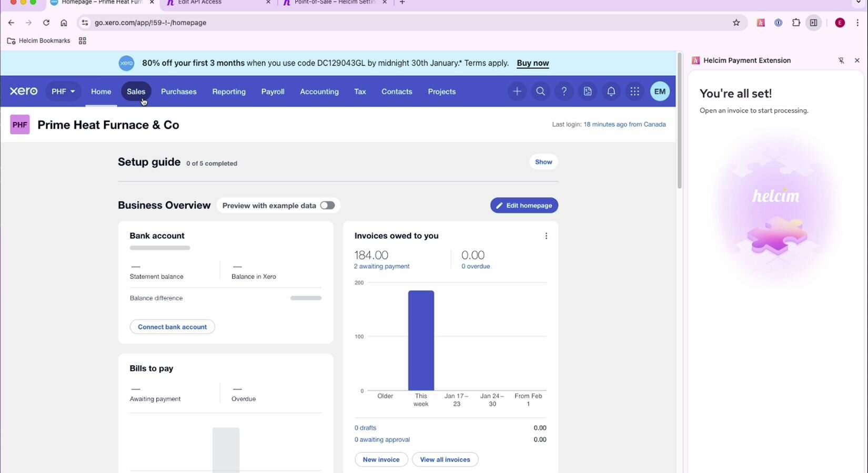Click the Helcim extension icon in toolbar
The image size is (868, 473).
(x=761, y=23)
